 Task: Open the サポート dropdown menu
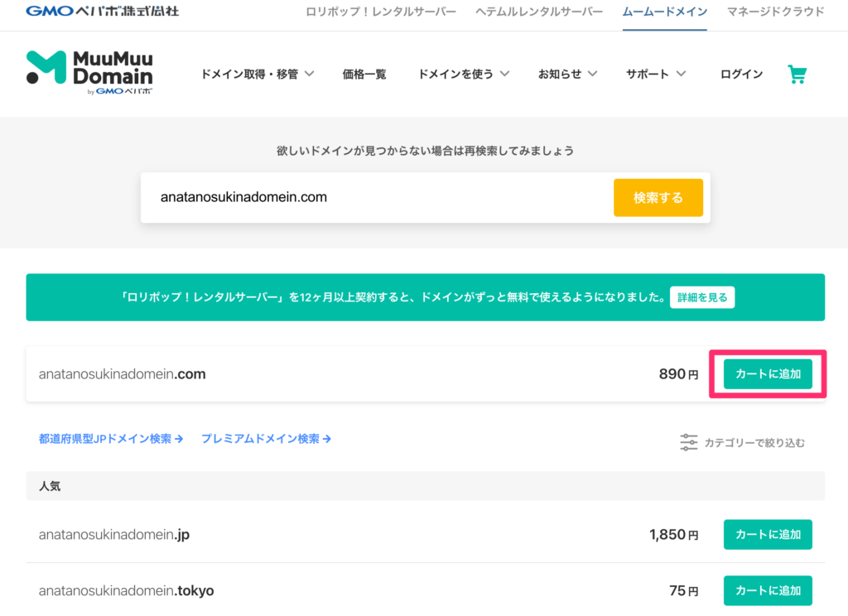(656, 74)
